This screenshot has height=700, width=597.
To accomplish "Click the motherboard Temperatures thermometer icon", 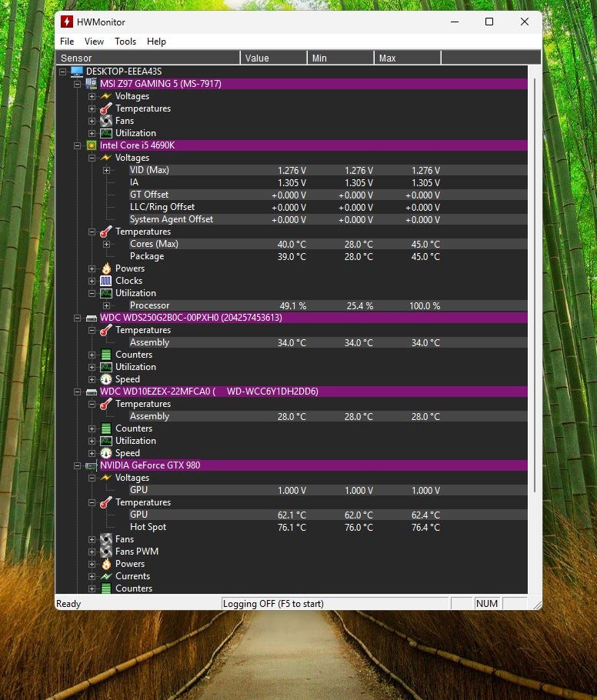I will coord(106,108).
